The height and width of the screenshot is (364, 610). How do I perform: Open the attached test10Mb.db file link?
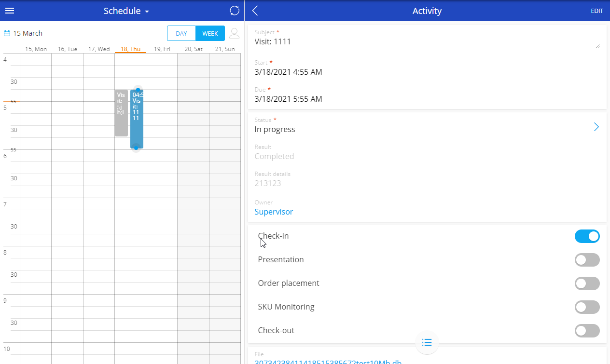[328, 362]
